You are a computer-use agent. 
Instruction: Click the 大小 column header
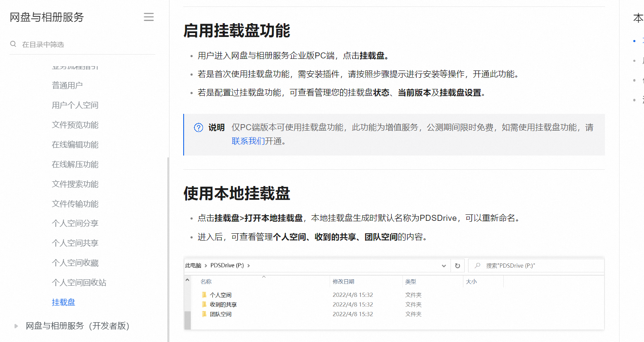pyautogui.click(x=471, y=282)
